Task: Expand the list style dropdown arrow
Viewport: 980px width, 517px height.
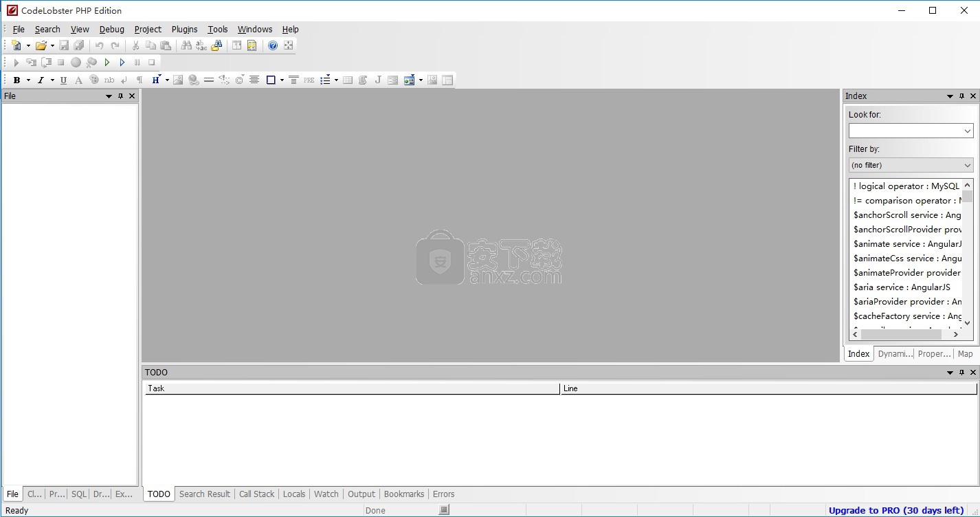Action: 336,80
